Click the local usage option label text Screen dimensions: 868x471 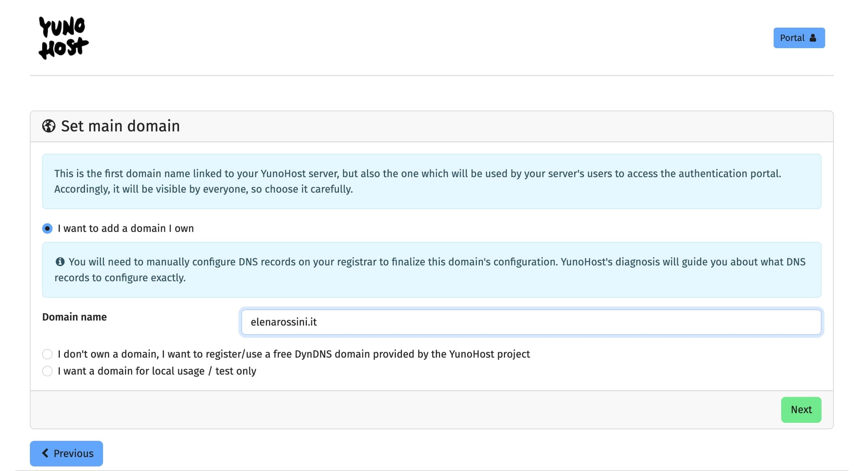point(157,371)
